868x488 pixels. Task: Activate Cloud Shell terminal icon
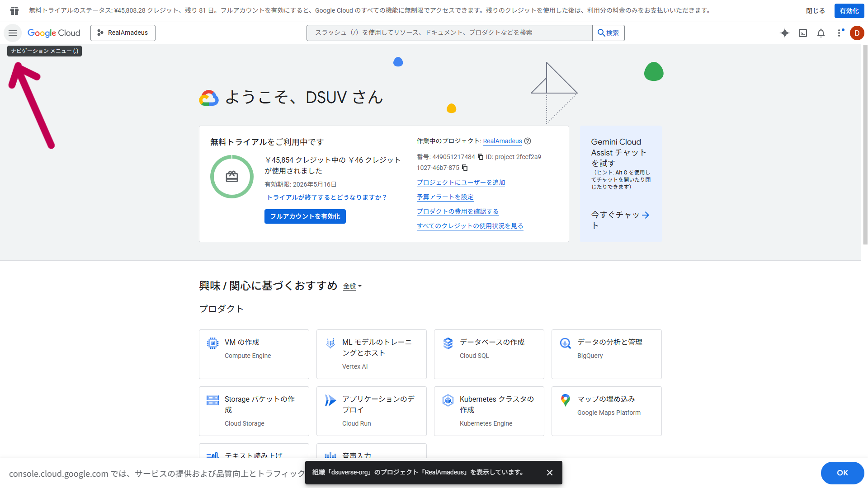click(803, 33)
